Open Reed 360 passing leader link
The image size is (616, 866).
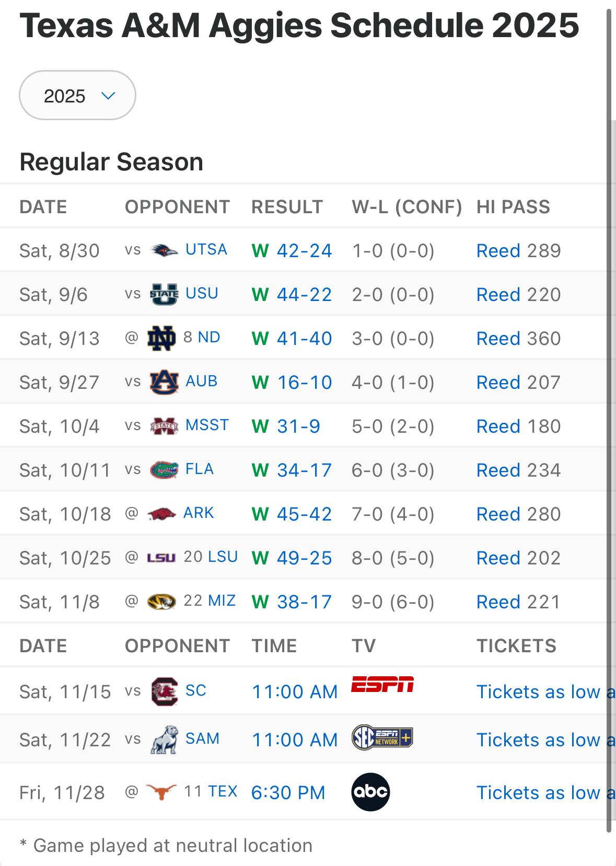pyautogui.click(x=518, y=339)
